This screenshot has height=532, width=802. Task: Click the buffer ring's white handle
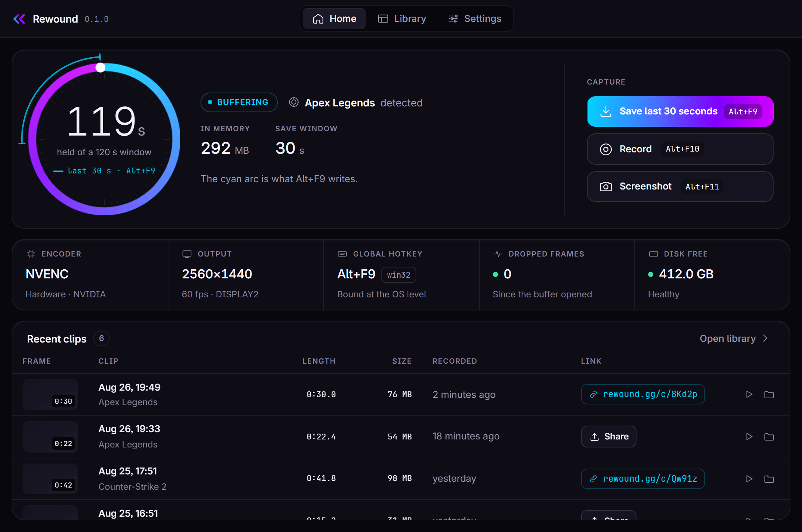pyautogui.click(x=101, y=67)
